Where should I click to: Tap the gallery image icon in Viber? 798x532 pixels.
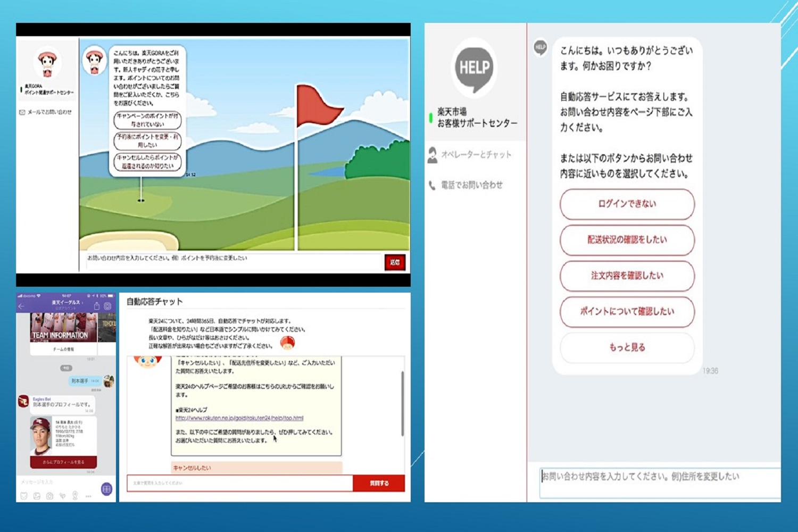(37, 496)
